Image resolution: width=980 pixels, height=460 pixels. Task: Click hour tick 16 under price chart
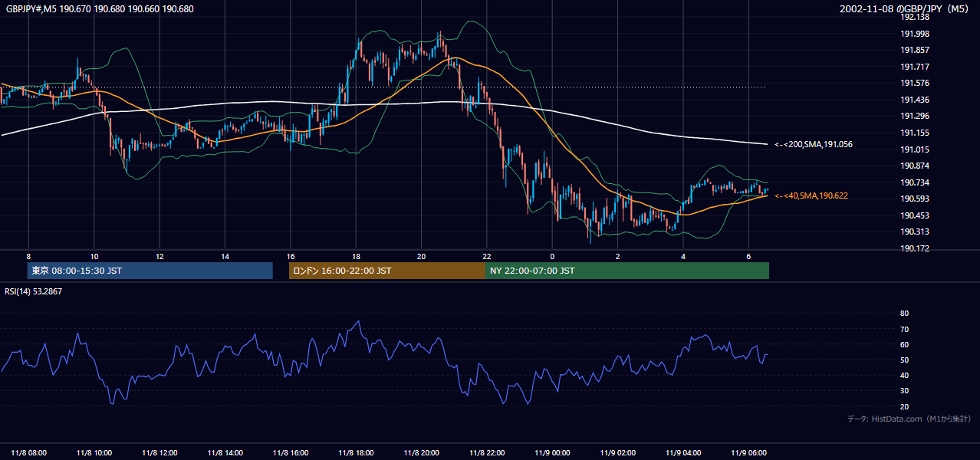pos(291,256)
